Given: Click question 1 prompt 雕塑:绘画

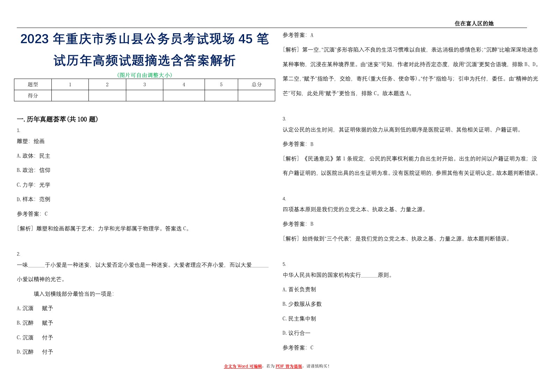Looking at the screenshot, I should [x=31, y=141].
